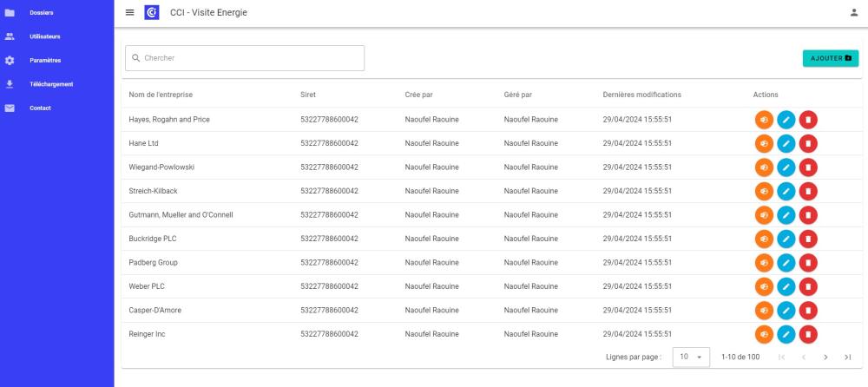This screenshot has width=868, height=387.
Task: Click orange action icon for Weber PLC
Action: [x=764, y=287]
